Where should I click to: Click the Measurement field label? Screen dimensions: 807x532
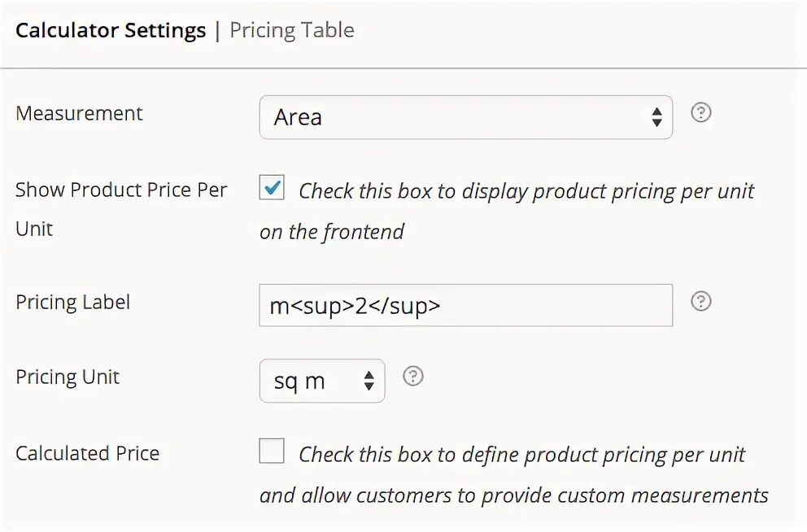pos(79,113)
